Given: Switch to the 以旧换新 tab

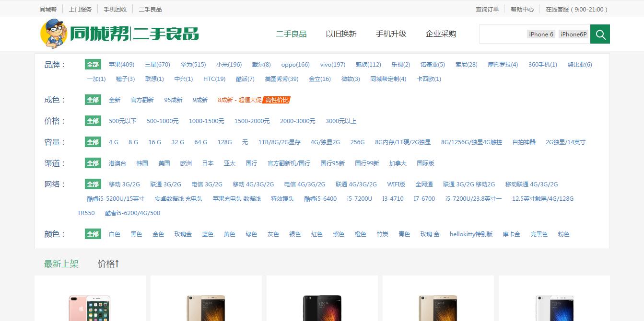Looking at the screenshot, I should pos(341,34).
